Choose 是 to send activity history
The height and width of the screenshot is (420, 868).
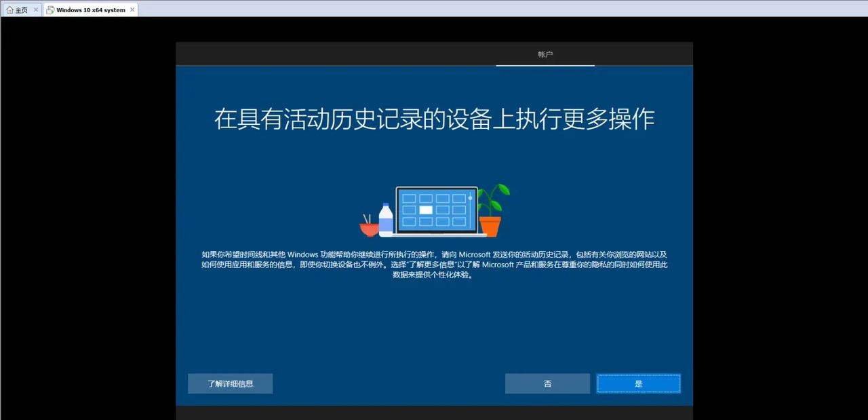coord(638,383)
